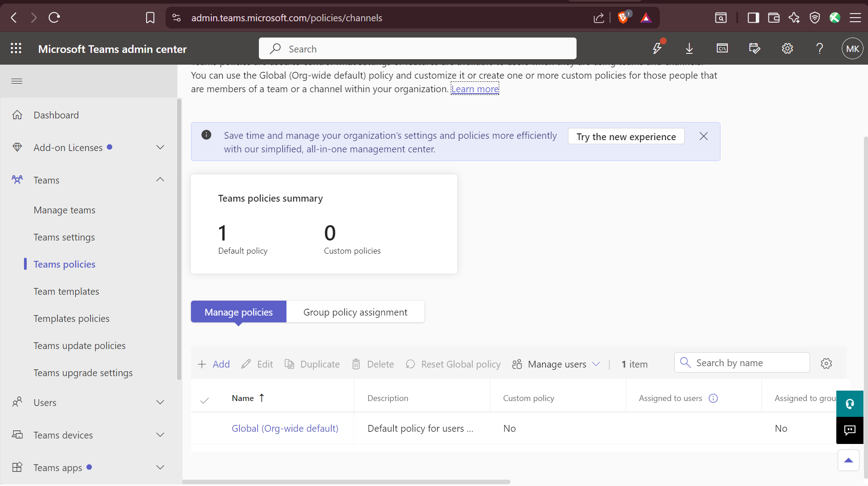Open Global (Org-wide default) policy
Screen dimensions: 868x486
[x=285, y=428]
